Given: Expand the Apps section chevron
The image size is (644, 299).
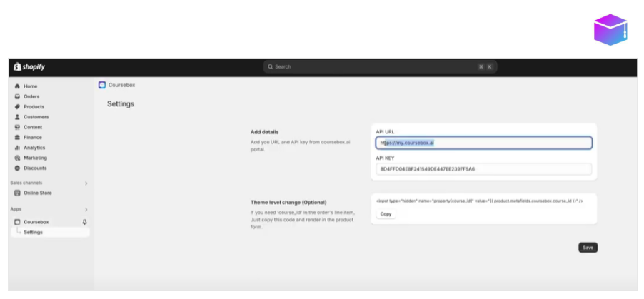Looking at the screenshot, I should 86,210.
